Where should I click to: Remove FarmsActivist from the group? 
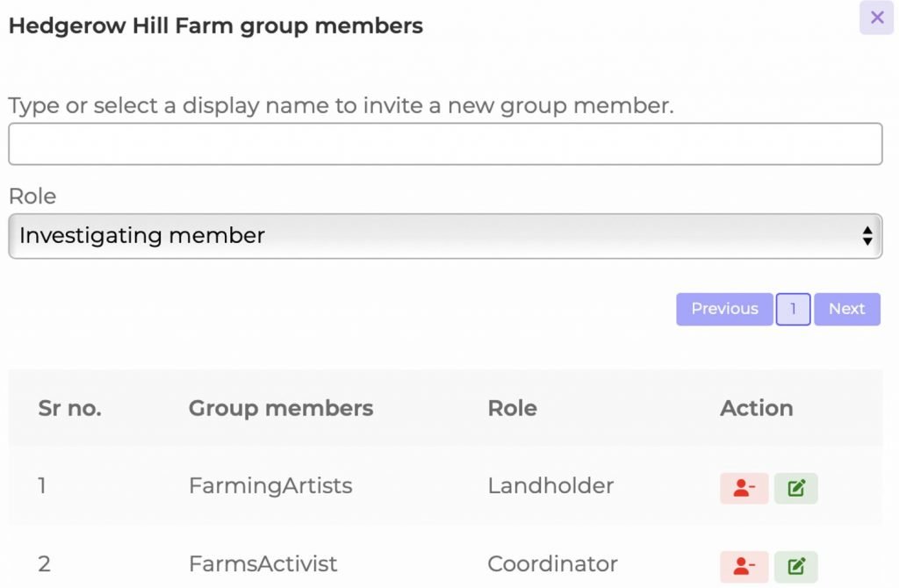[x=744, y=566]
